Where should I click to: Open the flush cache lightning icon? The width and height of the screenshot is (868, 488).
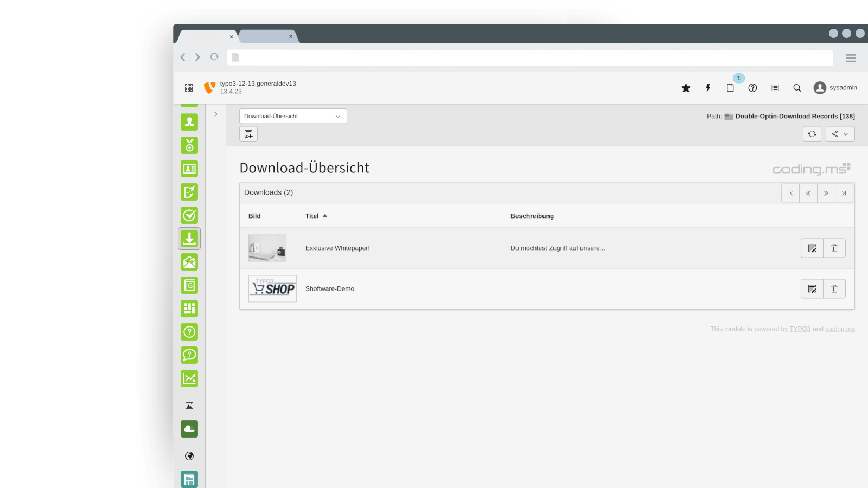[708, 88]
